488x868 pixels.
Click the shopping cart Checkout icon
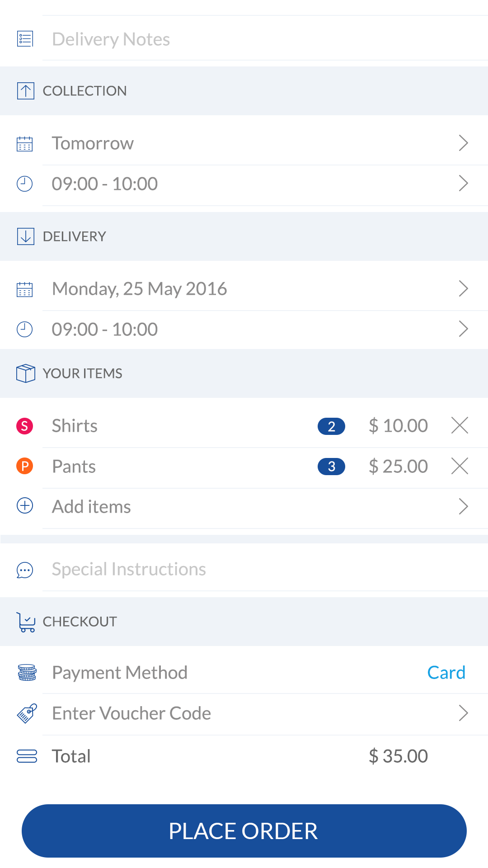coord(26,622)
